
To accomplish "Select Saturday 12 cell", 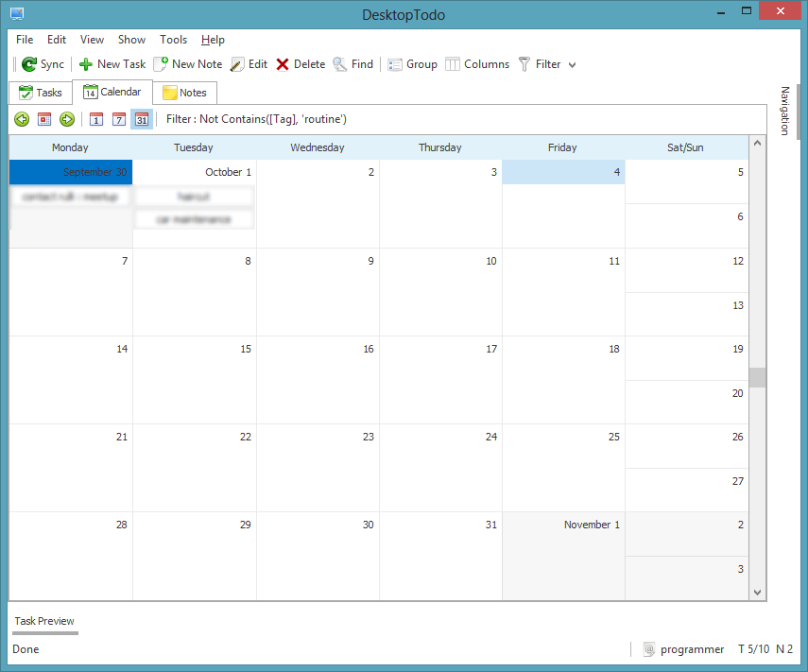I will pos(686,270).
